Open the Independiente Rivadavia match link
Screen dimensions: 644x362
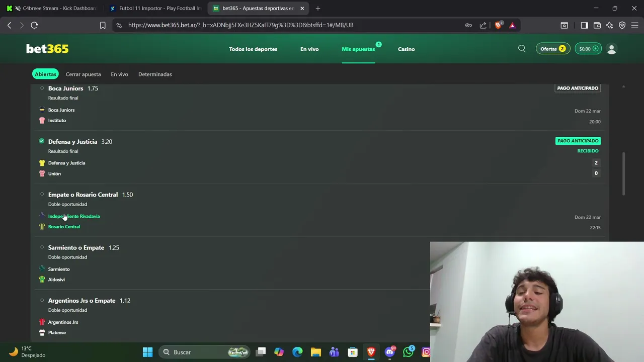click(x=74, y=216)
